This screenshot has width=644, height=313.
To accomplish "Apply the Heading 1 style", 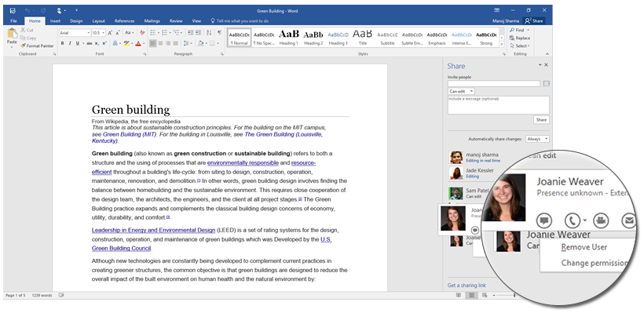I will 289,37.
